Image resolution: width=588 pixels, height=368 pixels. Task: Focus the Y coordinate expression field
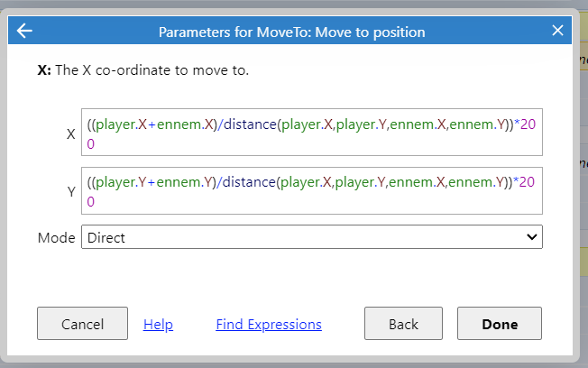point(312,190)
